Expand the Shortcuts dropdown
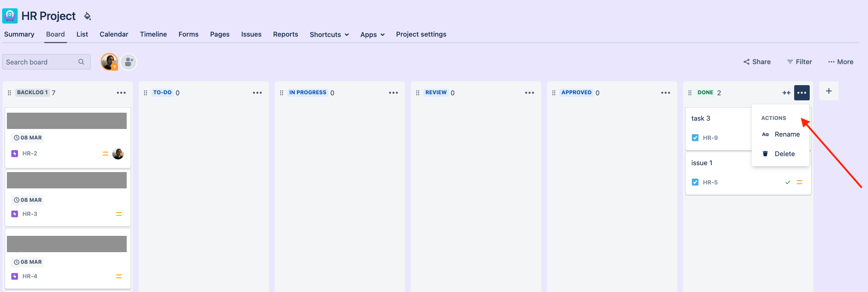The height and width of the screenshot is (292, 868). tap(329, 34)
